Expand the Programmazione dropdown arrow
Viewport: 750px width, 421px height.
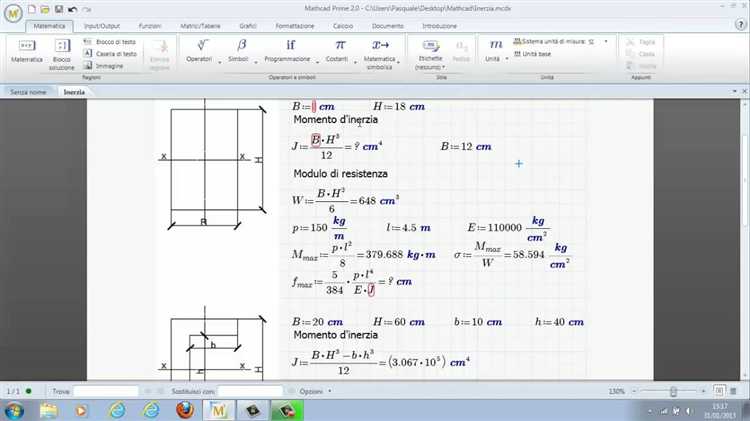click(318, 62)
